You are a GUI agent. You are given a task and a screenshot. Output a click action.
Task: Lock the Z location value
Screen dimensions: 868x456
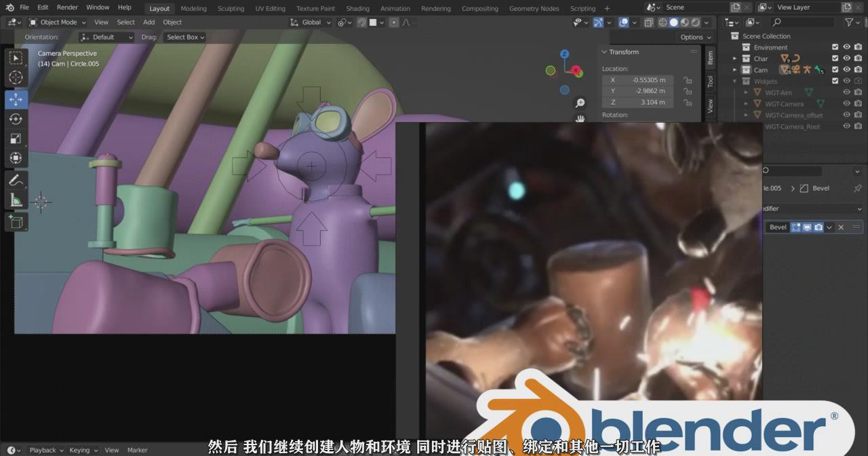[x=687, y=102]
